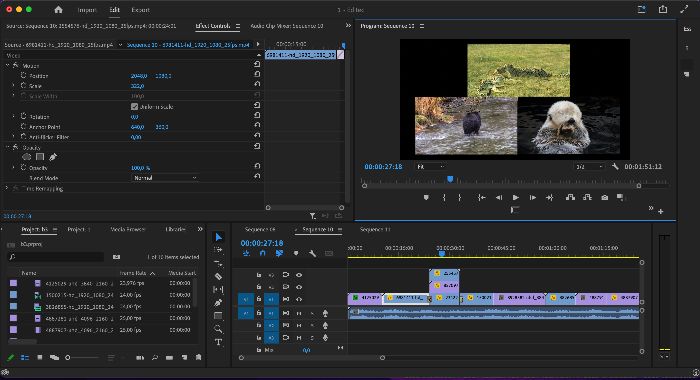Open the zoom level Fit dropdown

pos(430,167)
